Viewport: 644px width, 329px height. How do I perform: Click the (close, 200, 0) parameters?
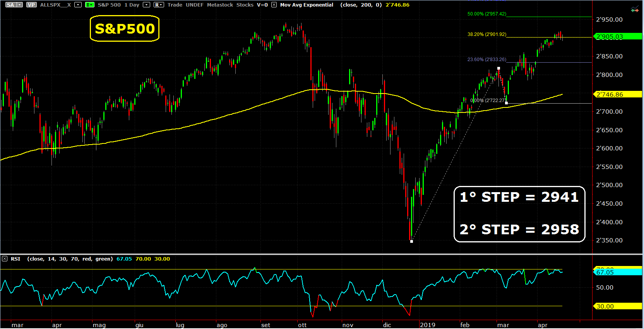[361, 5]
